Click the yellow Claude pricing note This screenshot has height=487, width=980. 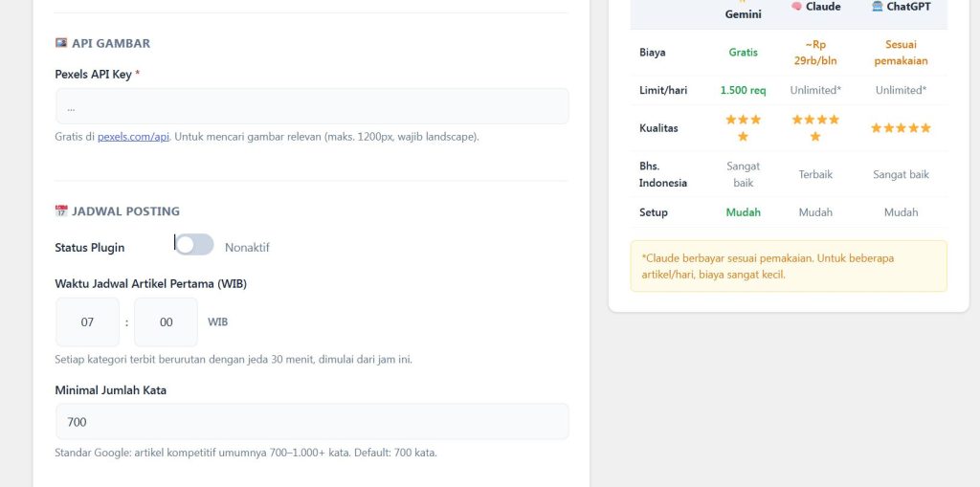point(789,266)
